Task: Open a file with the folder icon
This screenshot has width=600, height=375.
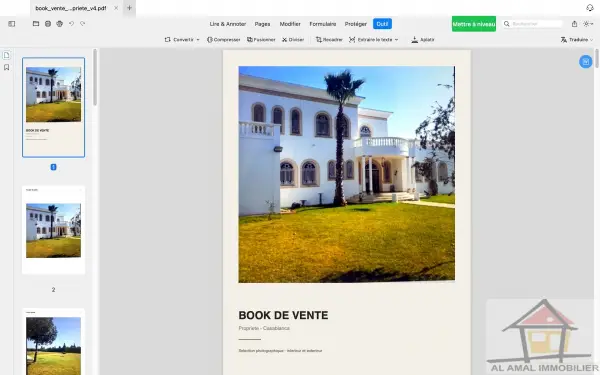Action: tap(36, 24)
